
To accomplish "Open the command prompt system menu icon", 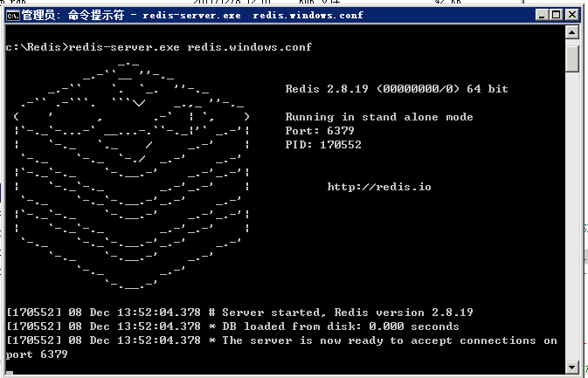I will (13, 16).
